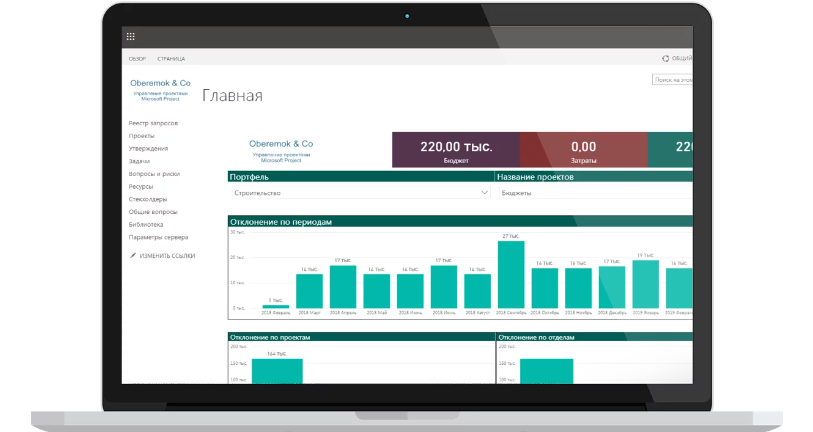Click the Oberemok & Co logo inside the dashboard
Viewport: 813px width, 432px height.
[x=281, y=150]
